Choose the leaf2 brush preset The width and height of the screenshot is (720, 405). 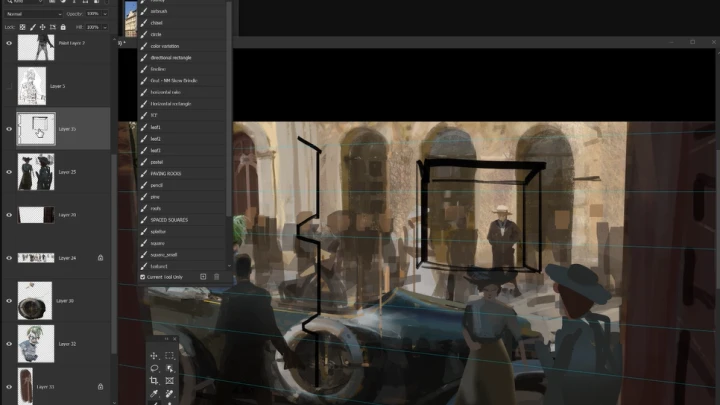pos(182,139)
